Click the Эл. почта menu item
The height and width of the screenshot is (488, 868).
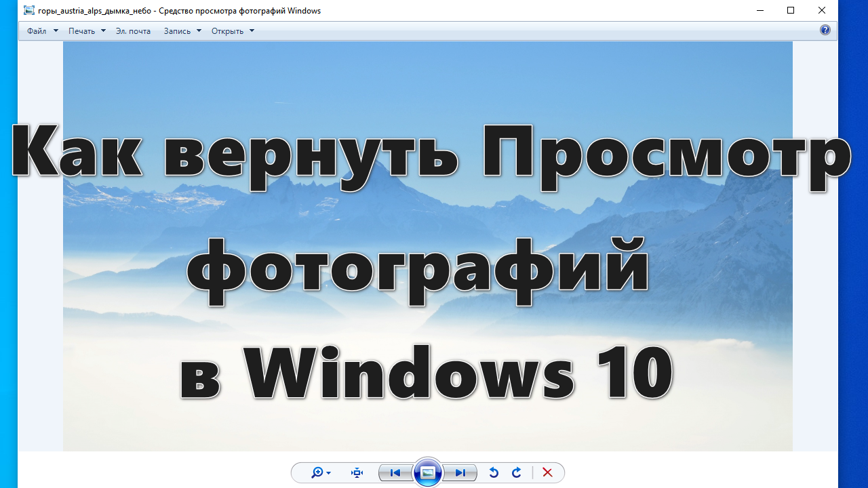click(134, 31)
